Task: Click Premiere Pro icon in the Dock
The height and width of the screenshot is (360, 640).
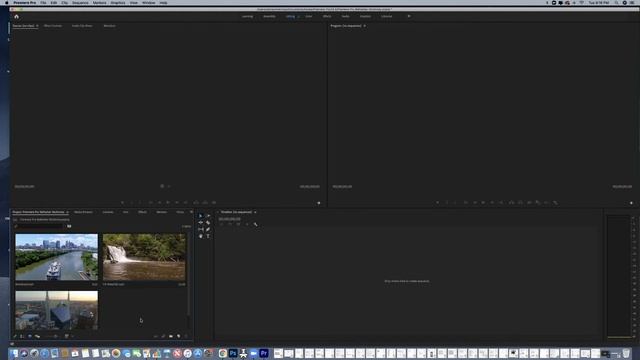Action: point(264,353)
